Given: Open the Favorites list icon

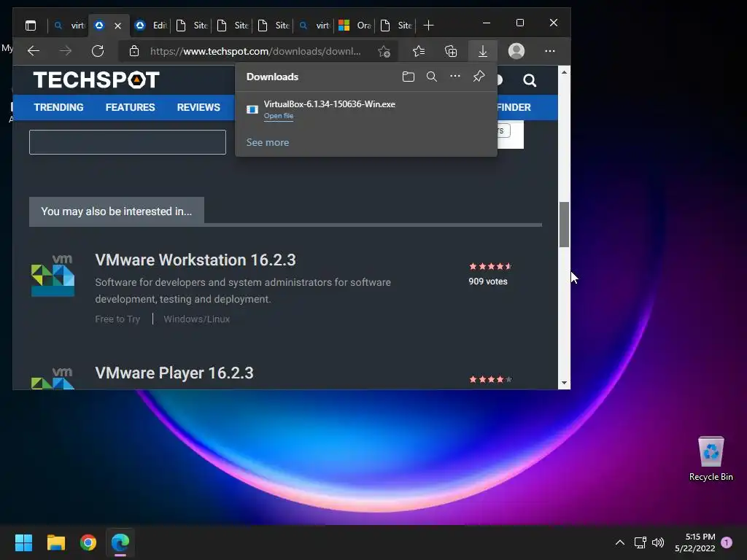Looking at the screenshot, I should [419, 51].
